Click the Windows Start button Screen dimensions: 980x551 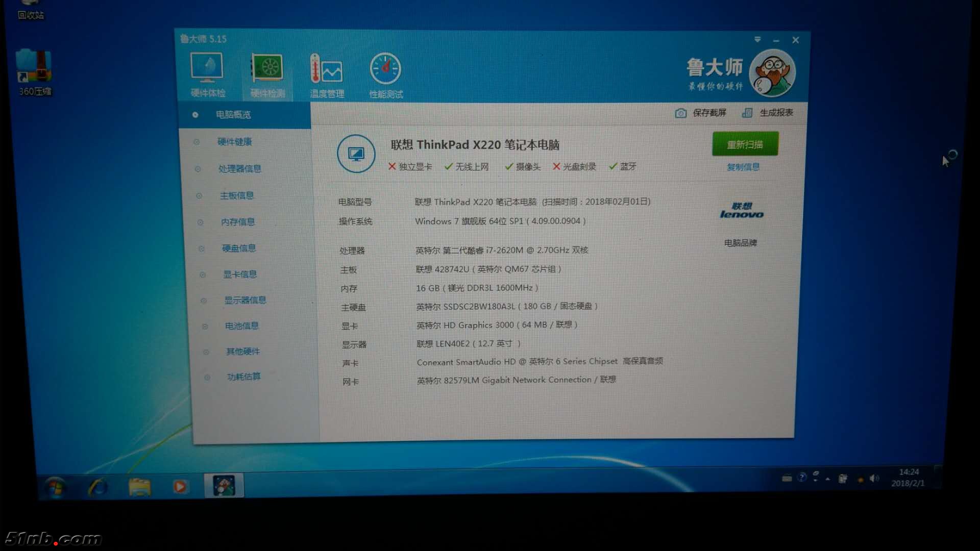[x=55, y=487]
